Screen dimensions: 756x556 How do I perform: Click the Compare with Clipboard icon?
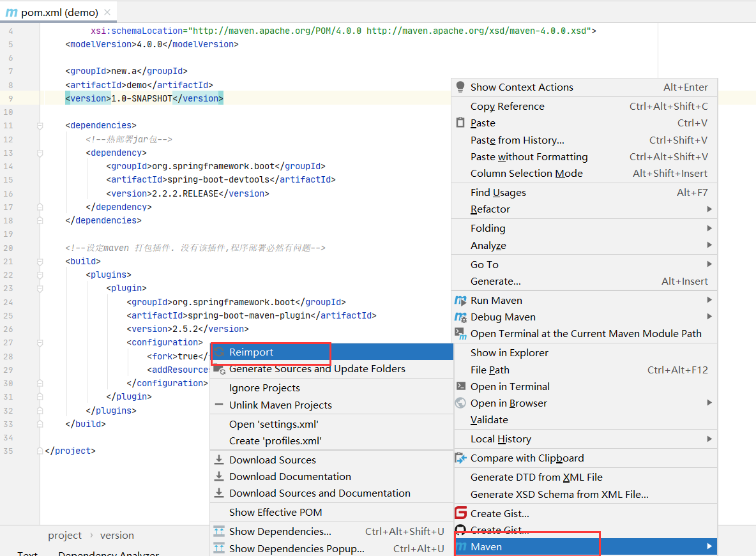pos(461,458)
